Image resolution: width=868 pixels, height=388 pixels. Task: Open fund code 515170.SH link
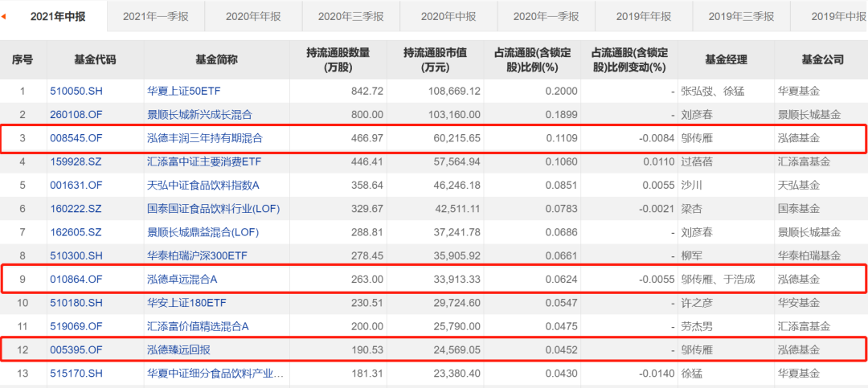point(77,374)
